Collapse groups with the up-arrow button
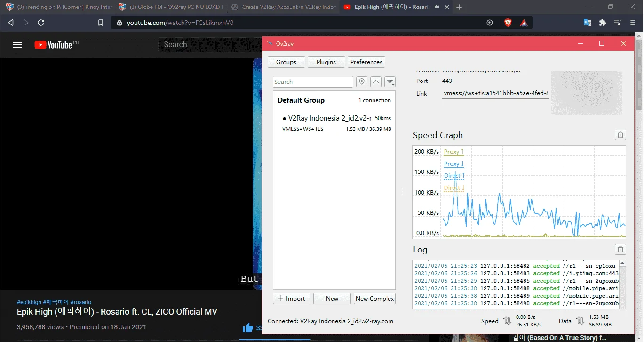The image size is (644, 342). [x=375, y=81]
